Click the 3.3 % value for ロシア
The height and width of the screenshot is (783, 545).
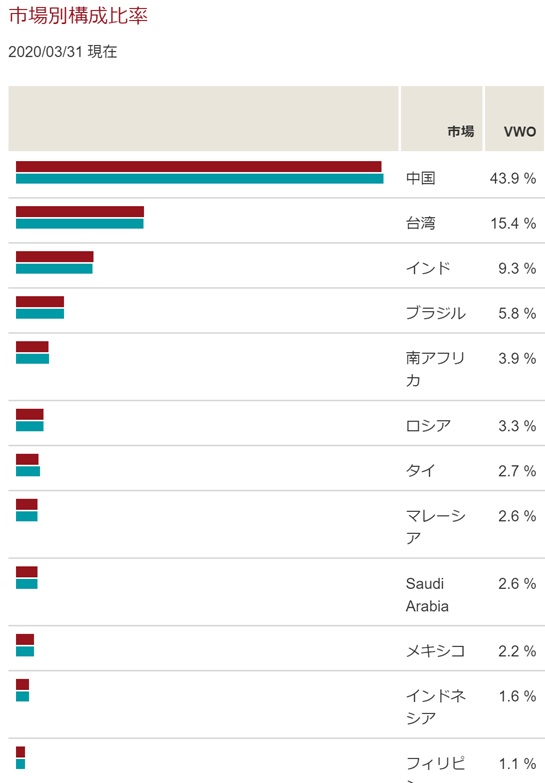pyautogui.click(x=517, y=426)
